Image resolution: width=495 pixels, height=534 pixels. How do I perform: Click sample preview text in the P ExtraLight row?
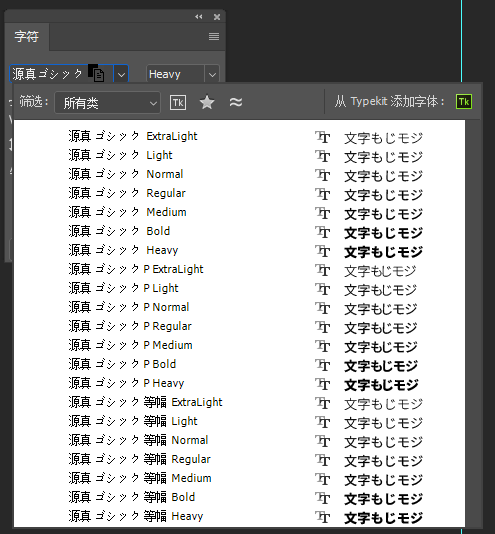[380, 271]
